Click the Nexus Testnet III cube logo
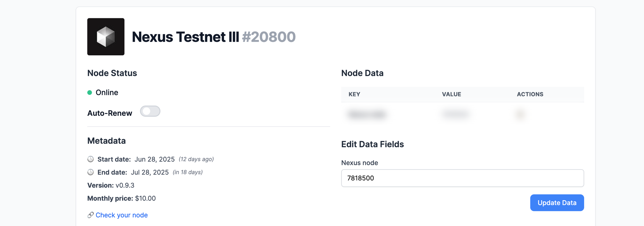 coord(106,36)
